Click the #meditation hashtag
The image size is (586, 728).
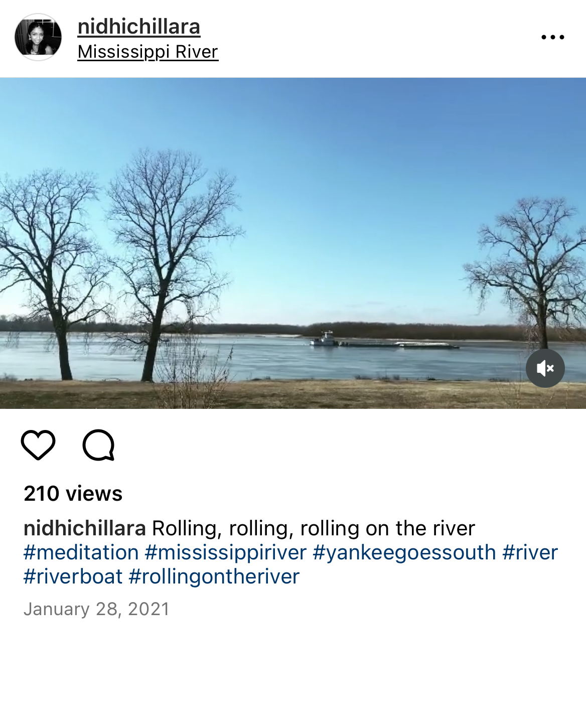click(x=81, y=552)
